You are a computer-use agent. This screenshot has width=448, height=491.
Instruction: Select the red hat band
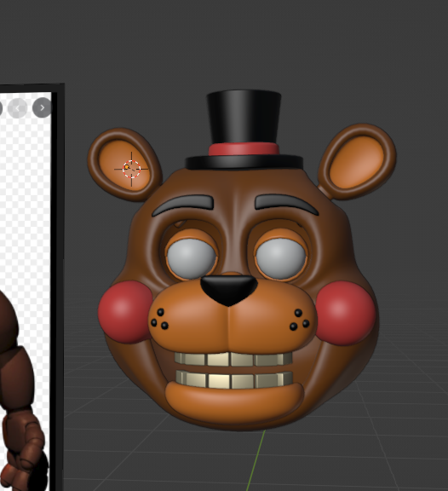(x=244, y=149)
